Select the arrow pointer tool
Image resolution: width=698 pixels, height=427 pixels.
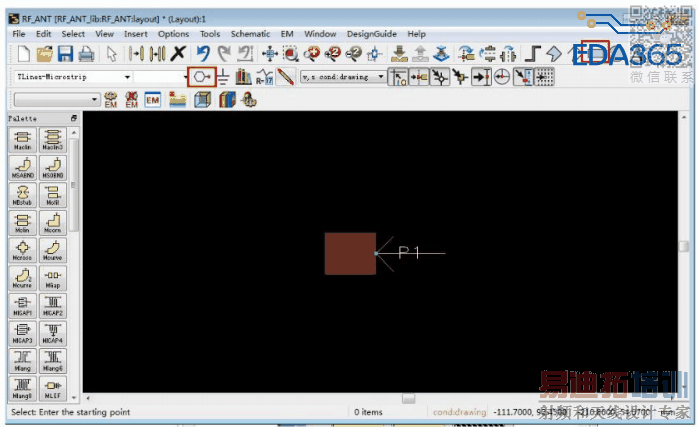point(111,54)
